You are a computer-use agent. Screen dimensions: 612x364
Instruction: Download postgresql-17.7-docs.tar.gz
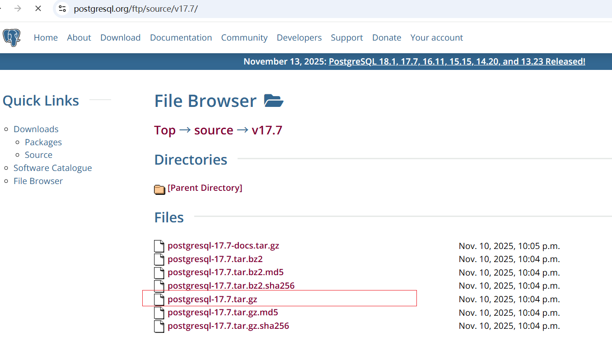click(x=223, y=246)
